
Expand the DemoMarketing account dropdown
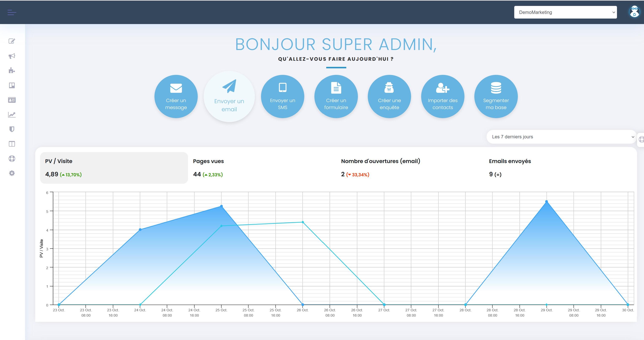(565, 12)
